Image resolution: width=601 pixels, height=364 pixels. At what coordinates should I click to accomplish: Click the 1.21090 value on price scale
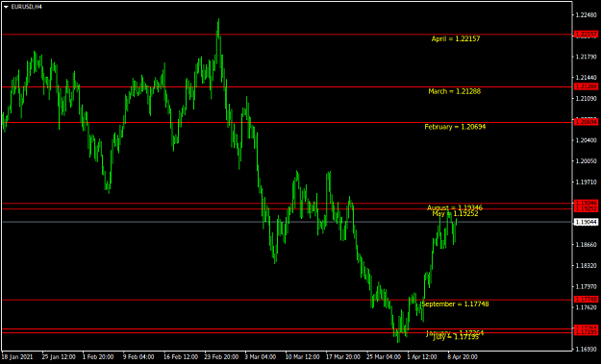pyautogui.click(x=586, y=99)
